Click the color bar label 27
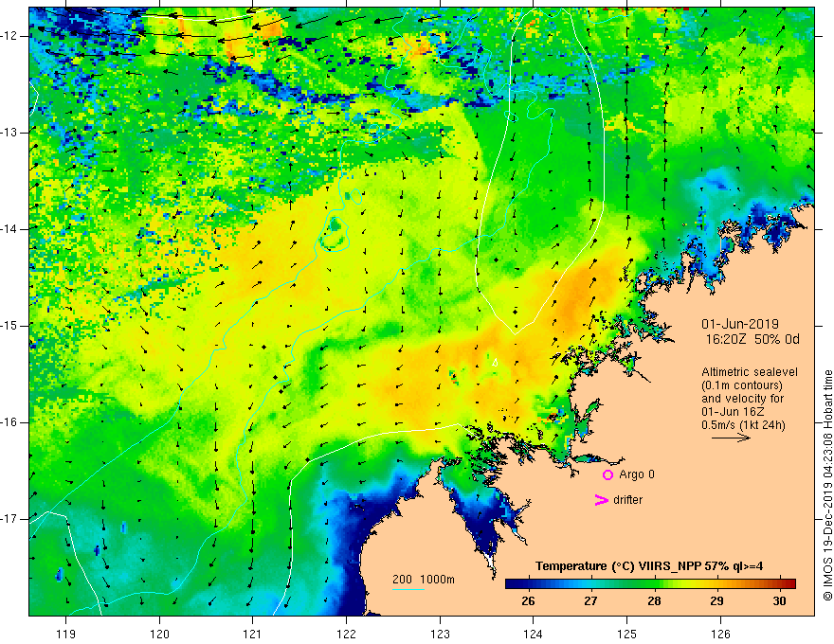 pos(590,601)
